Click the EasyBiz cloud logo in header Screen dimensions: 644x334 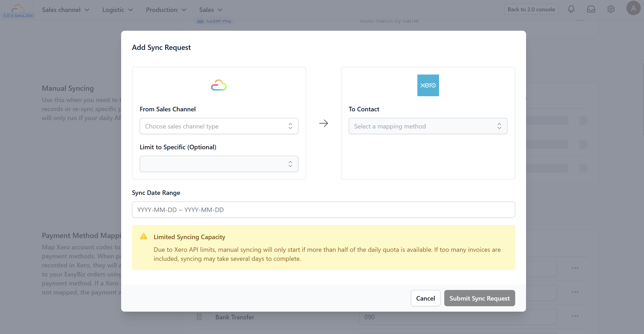[x=18, y=8]
